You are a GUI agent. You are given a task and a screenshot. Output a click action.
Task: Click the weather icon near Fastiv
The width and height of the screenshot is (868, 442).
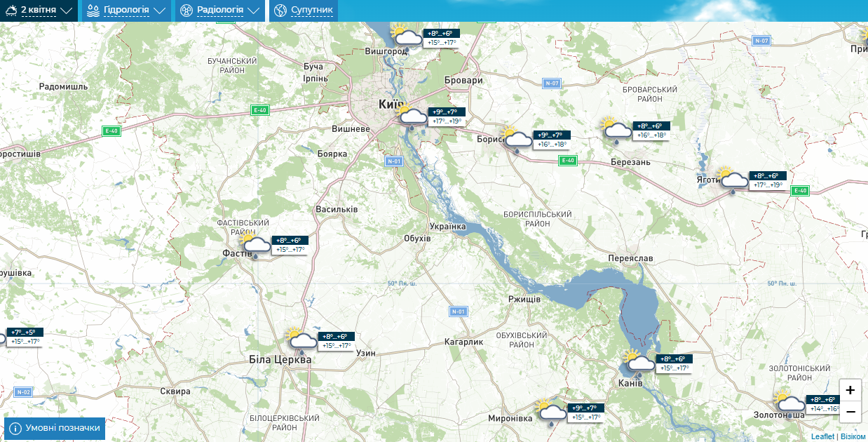[x=255, y=246]
